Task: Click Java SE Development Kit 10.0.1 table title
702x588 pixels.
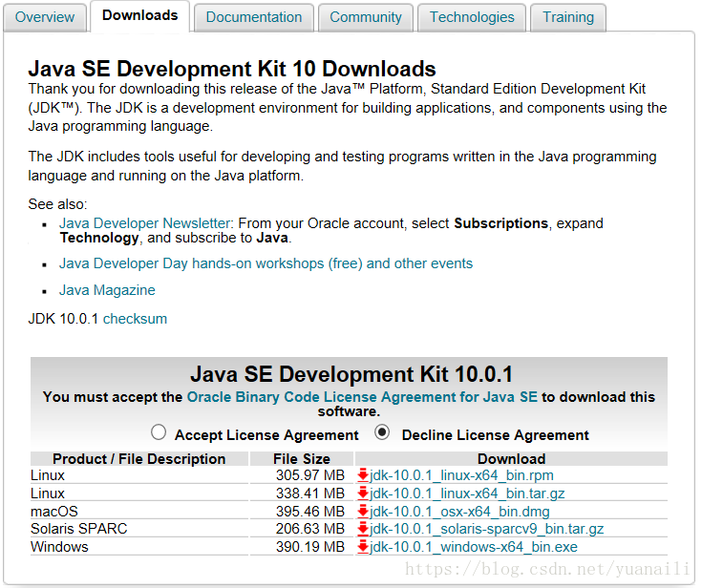Action: point(351,374)
